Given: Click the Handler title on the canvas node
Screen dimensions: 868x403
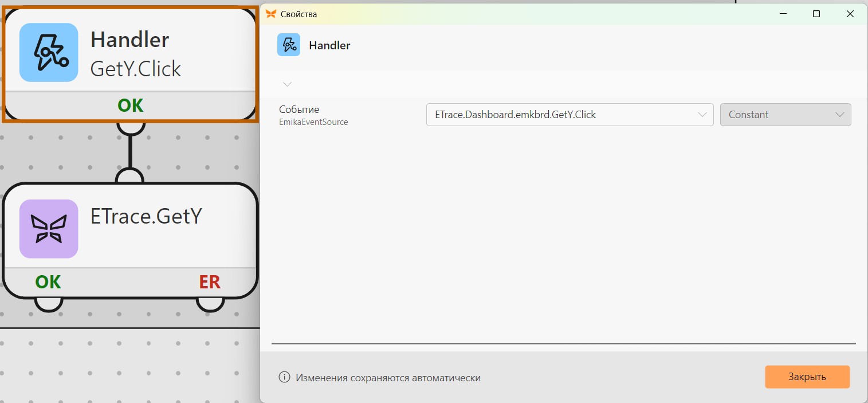Looking at the screenshot, I should (130, 40).
